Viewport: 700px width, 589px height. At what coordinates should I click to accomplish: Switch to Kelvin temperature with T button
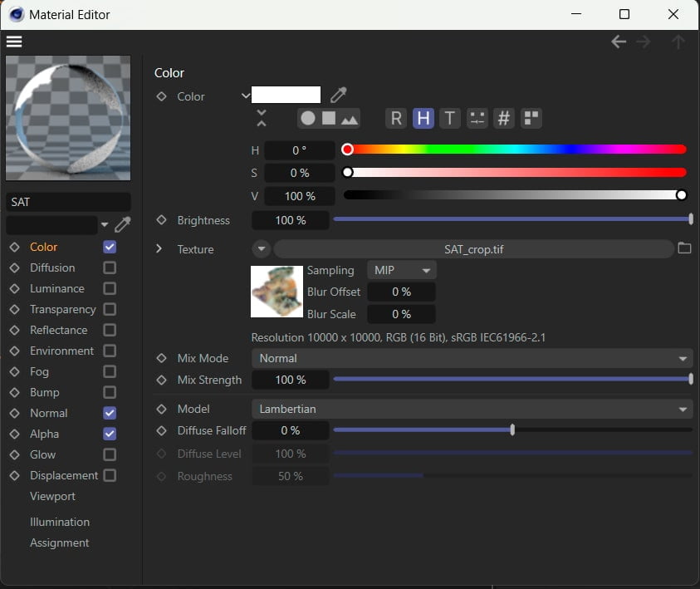(x=450, y=118)
